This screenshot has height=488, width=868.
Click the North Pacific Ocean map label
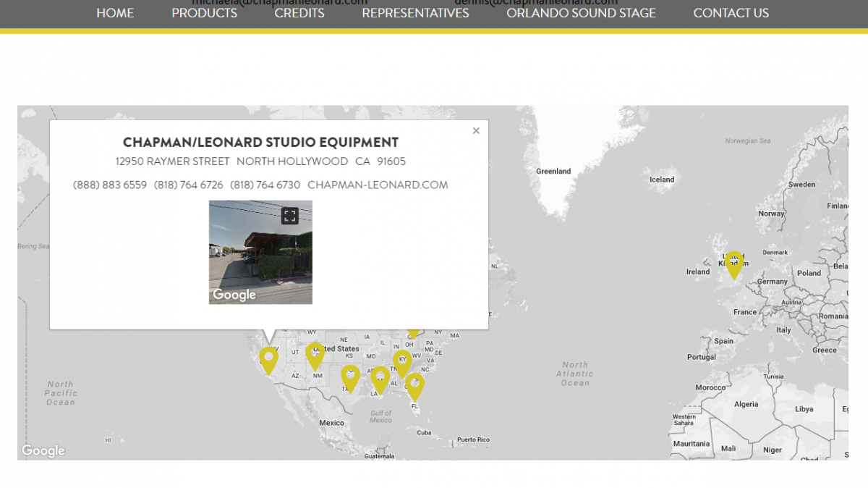pyautogui.click(x=61, y=393)
